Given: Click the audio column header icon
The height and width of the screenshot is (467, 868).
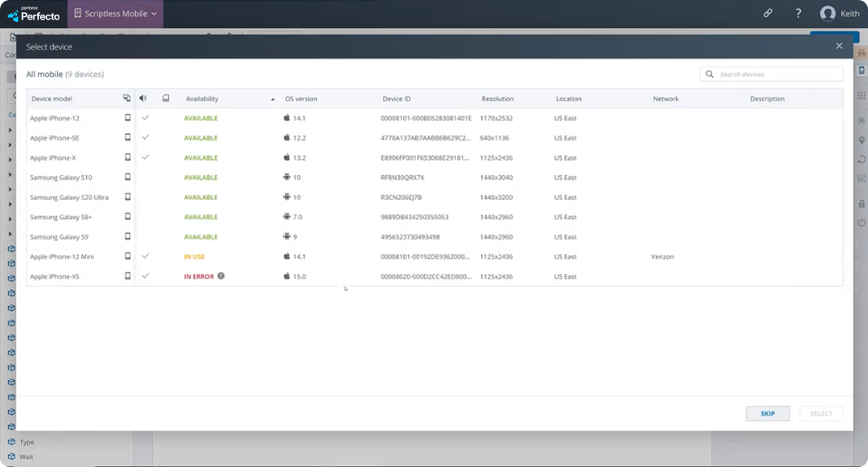Looking at the screenshot, I should point(143,98).
